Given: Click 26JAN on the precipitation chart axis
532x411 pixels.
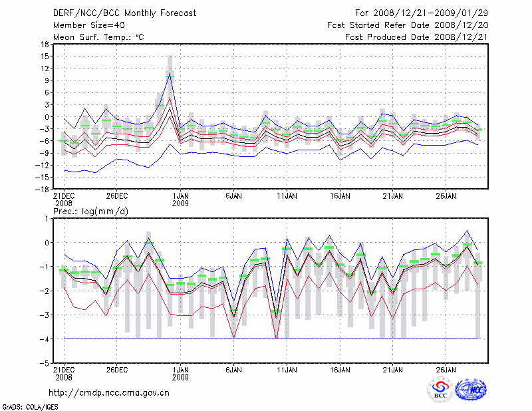Looking at the screenshot, I should point(446,369).
